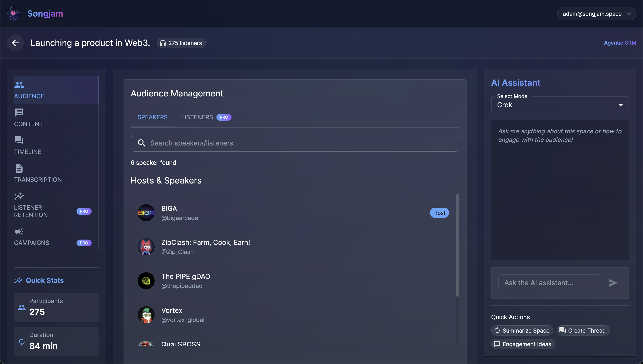Switch to the Listeners tab
643x364 pixels.
point(197,117)
